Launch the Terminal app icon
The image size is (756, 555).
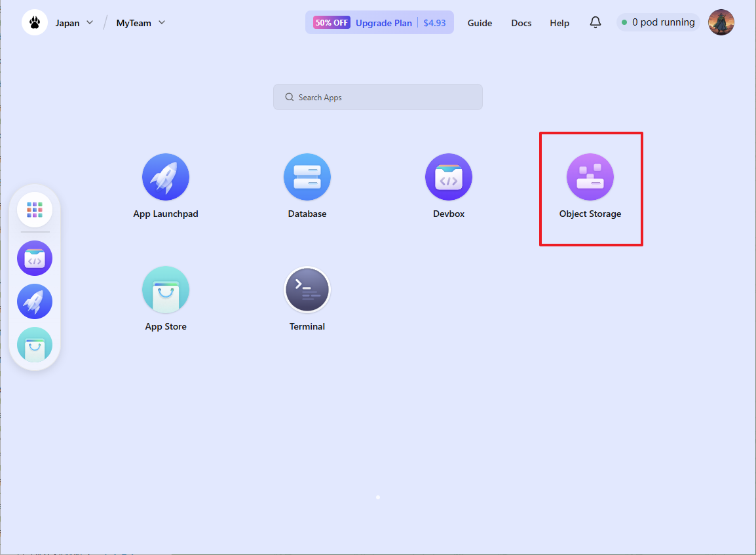[307, 290]
